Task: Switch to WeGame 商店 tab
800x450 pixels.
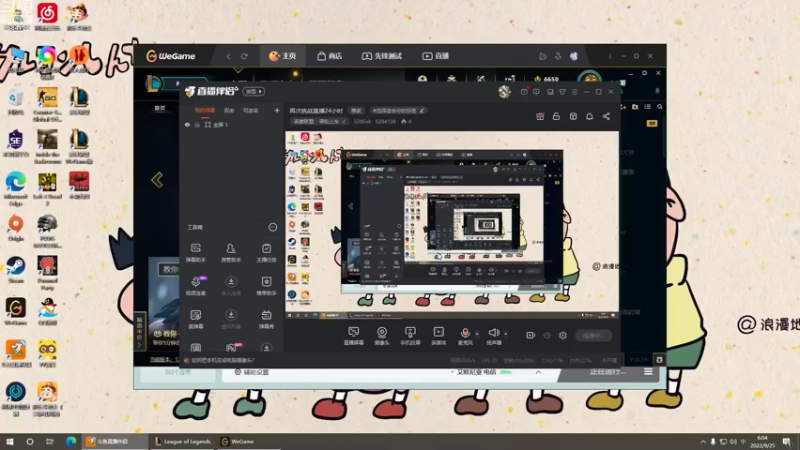Action: pos(330,56)
